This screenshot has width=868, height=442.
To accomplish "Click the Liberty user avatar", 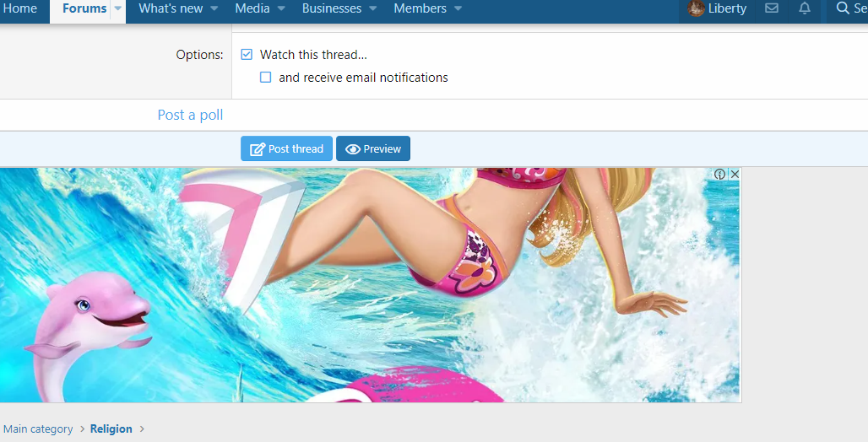I will click(x=696, y=8).
